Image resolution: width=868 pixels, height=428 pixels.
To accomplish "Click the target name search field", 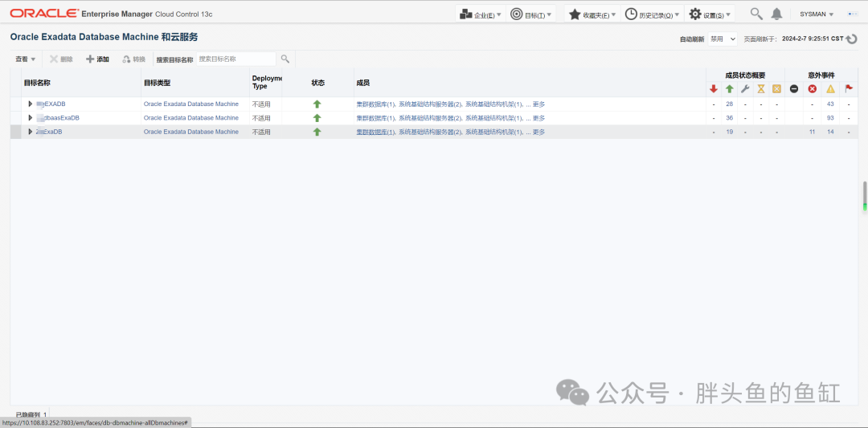I will [x=235, y=59].
